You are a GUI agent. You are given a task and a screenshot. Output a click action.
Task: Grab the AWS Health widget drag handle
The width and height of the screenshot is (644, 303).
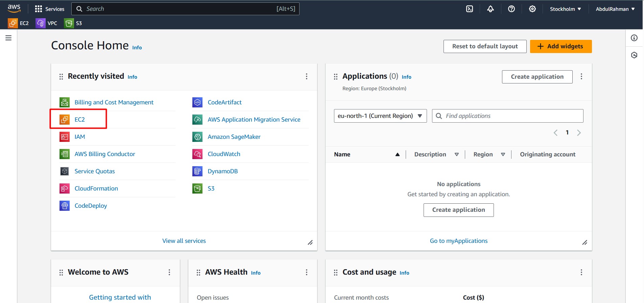pyautogui.click(x=198, y=273)
